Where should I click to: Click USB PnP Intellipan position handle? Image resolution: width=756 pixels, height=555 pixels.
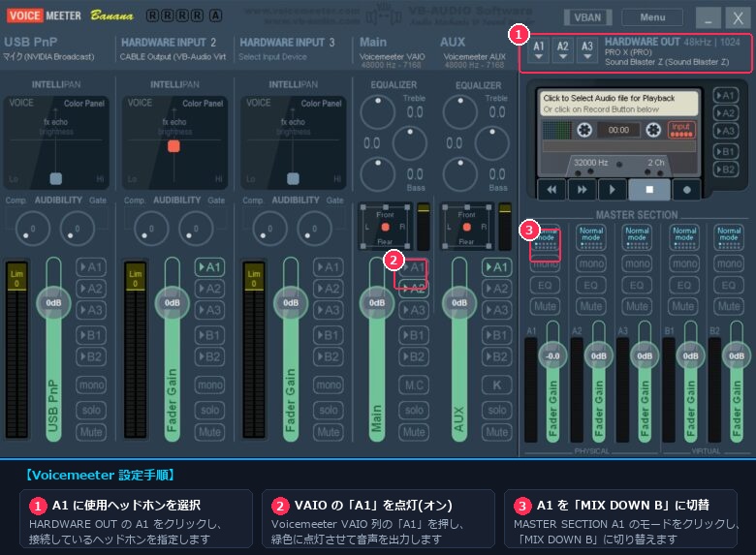tap(56, 178)
